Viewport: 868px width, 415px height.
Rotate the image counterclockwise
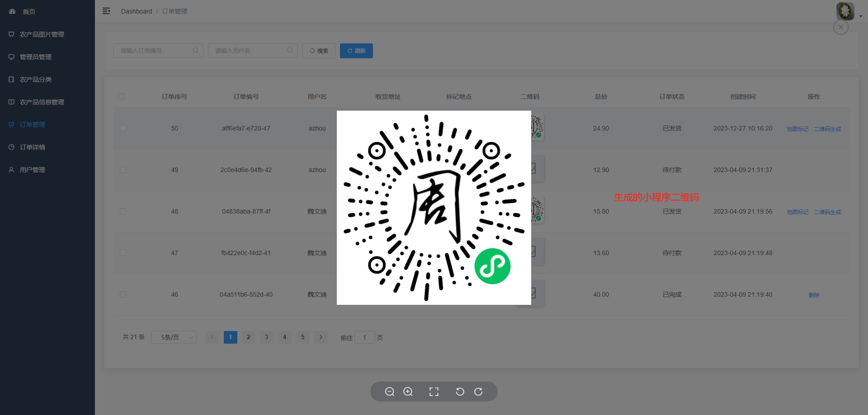460,392
